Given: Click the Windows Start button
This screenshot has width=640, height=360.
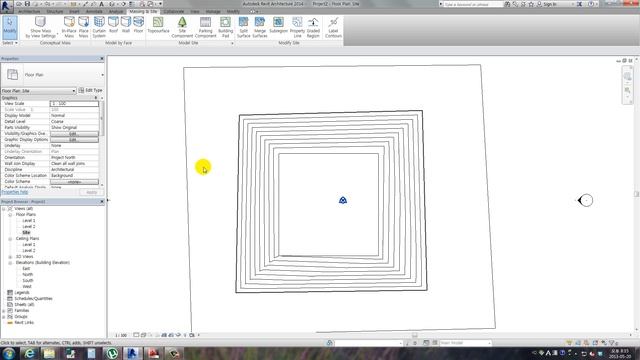Looking at the screenshot, I should click(9, 353).
